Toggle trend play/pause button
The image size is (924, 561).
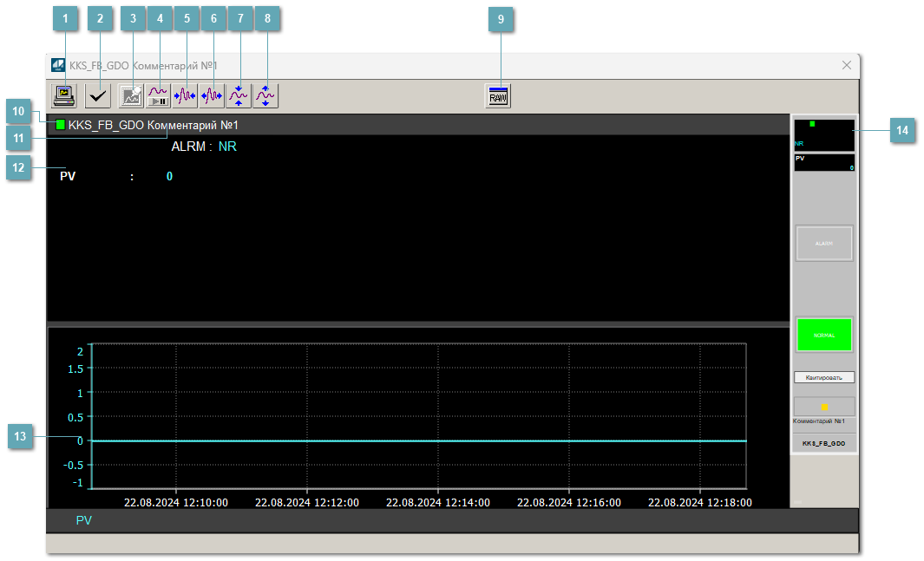tap(158, 95)
